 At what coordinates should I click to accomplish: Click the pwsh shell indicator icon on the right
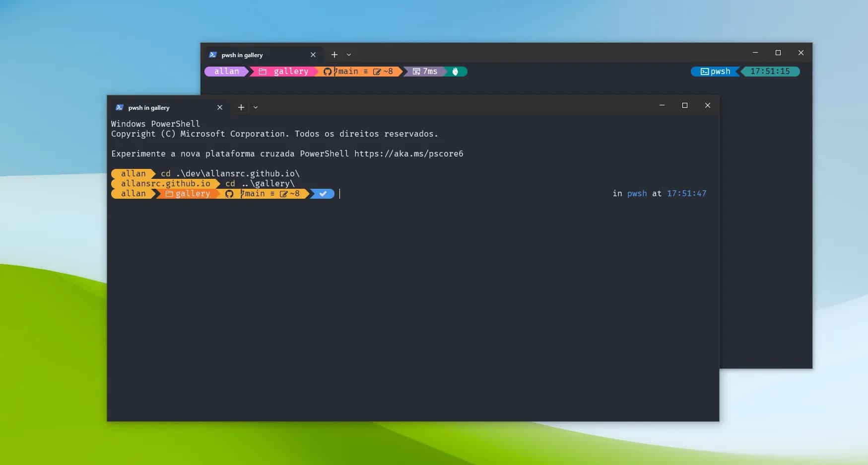pos(704,71)
